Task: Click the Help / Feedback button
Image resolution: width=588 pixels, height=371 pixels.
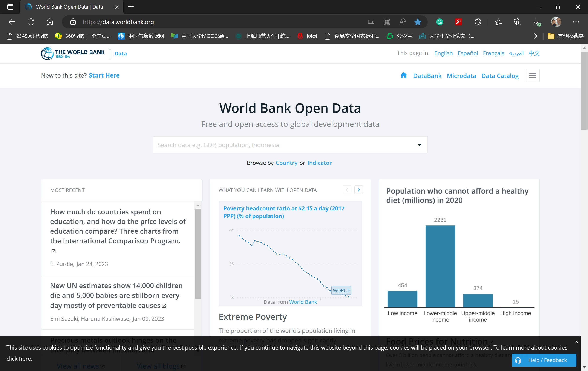Action: pos(544,360)
